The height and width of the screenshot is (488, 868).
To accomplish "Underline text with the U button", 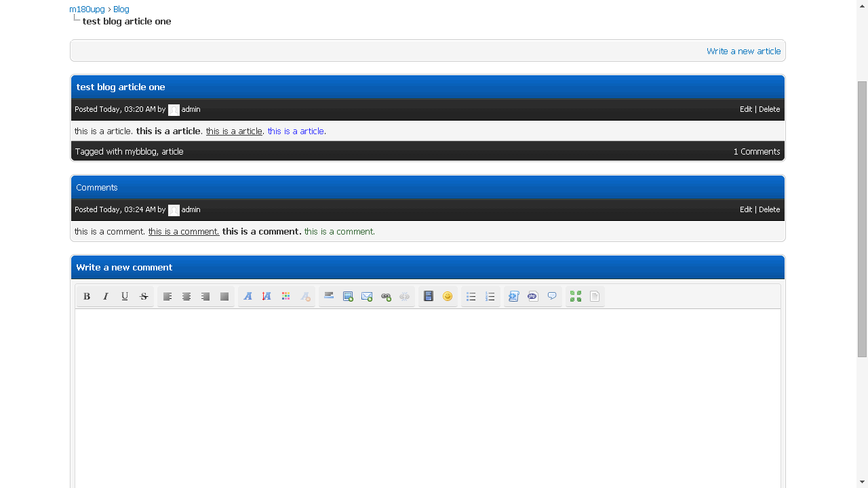I will point(125,296).
